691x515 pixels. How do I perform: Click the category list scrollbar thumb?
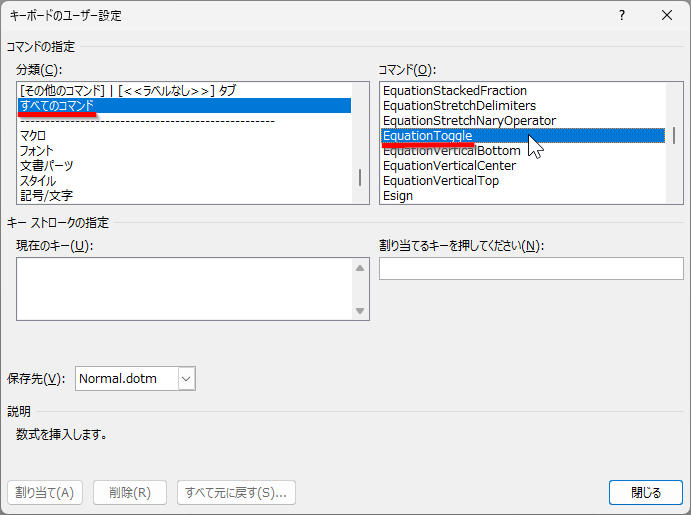point(360,178)
